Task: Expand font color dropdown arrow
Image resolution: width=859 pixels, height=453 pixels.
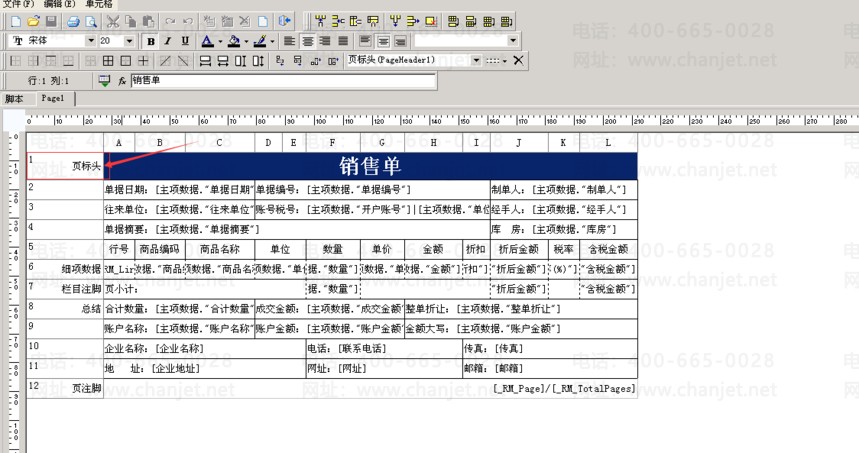Action: [220, 42]
